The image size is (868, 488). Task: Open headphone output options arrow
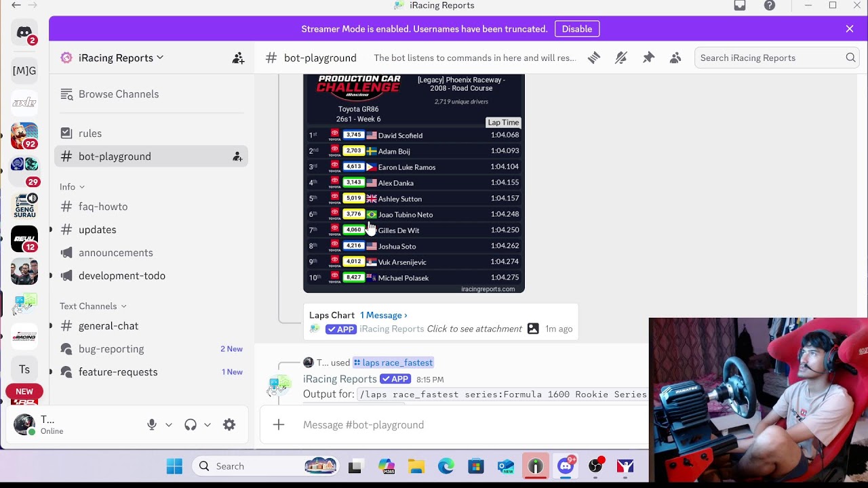208,425
